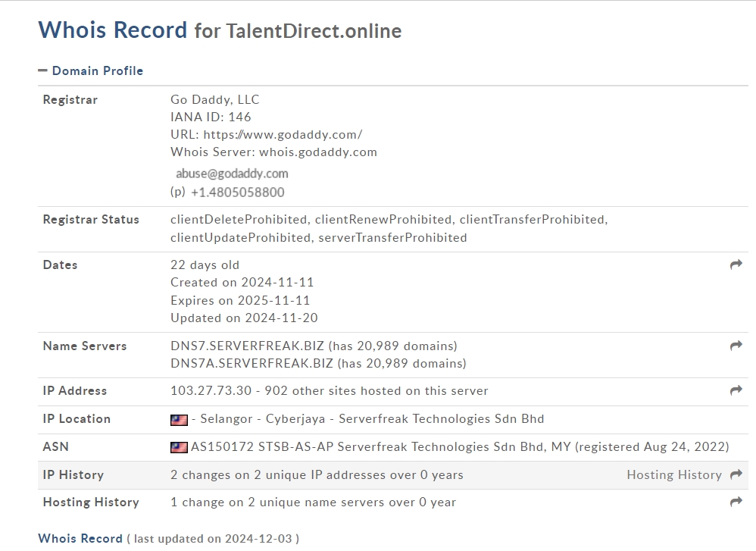Click the Updated on 2024-11-20 date
The width and height of the screenshot is (756, 551).
coord(244,318)
